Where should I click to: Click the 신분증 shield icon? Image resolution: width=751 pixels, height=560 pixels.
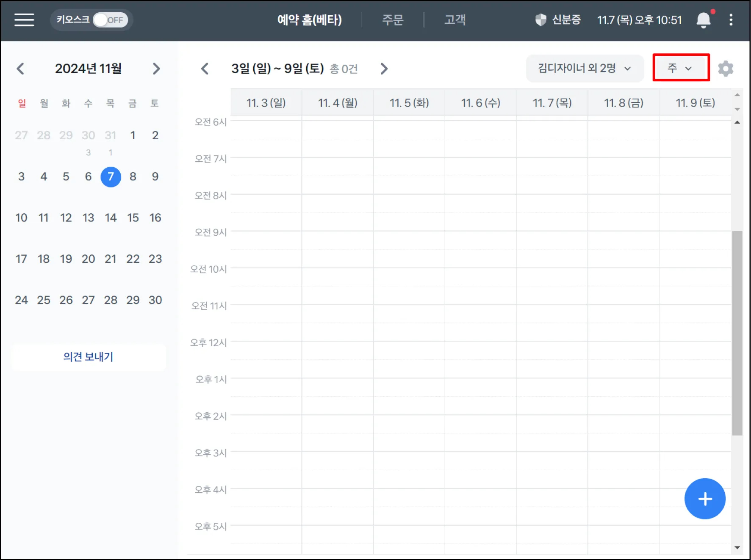click(x=541, y=20)
